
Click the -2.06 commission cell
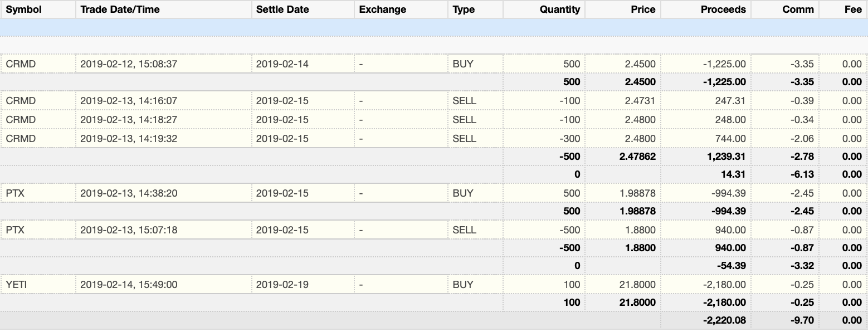tap(802, 139)
